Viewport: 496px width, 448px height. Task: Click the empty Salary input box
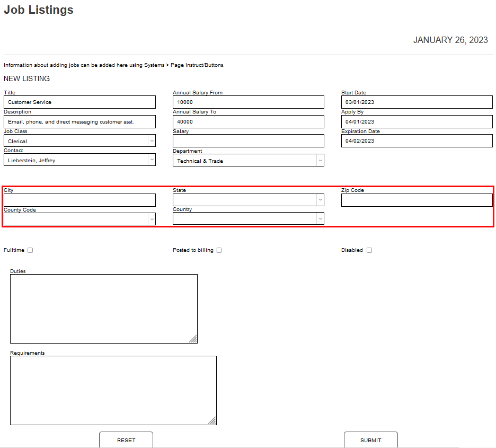point(248,141)
